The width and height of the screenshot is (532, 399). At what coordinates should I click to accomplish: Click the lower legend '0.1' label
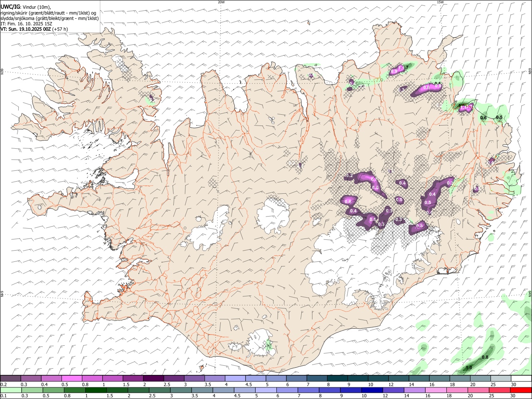3,396
